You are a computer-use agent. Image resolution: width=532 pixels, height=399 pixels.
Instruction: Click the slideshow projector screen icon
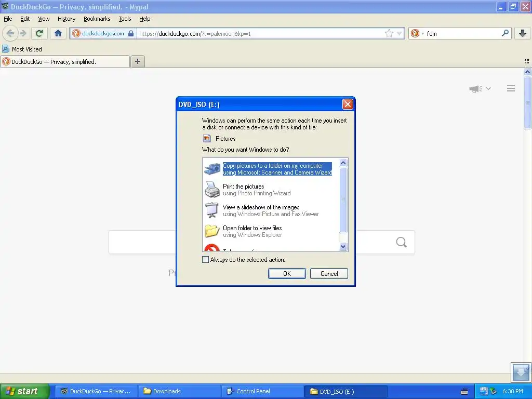212,210
